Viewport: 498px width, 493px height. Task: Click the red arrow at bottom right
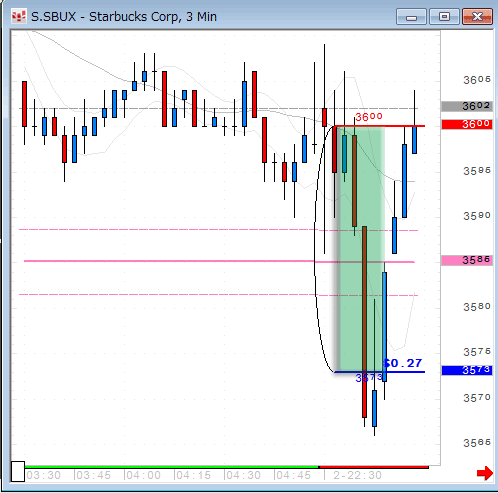point(485,473)
